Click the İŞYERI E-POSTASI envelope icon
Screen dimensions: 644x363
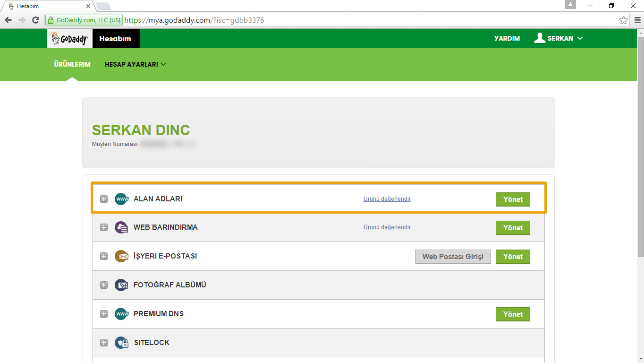click(121, 256)
